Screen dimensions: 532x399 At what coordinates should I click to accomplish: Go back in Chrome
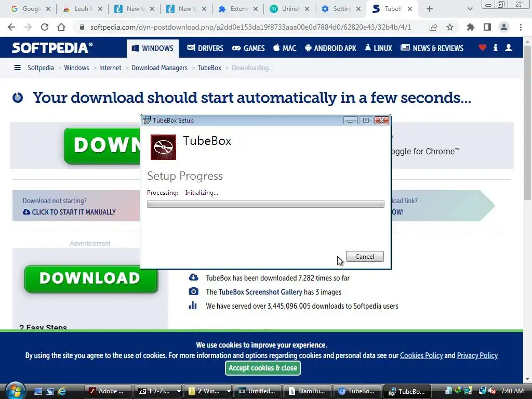[11, 27]
